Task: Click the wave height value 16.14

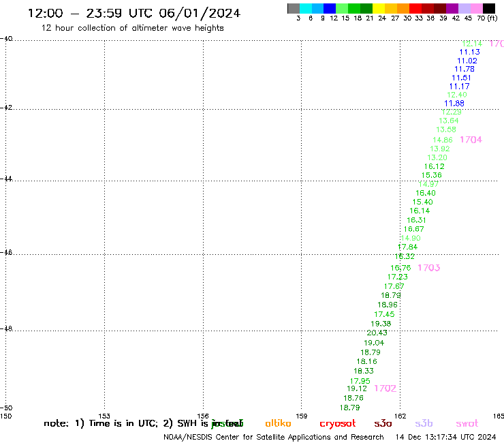Action: pyautogui.click(x=420, y=211)
